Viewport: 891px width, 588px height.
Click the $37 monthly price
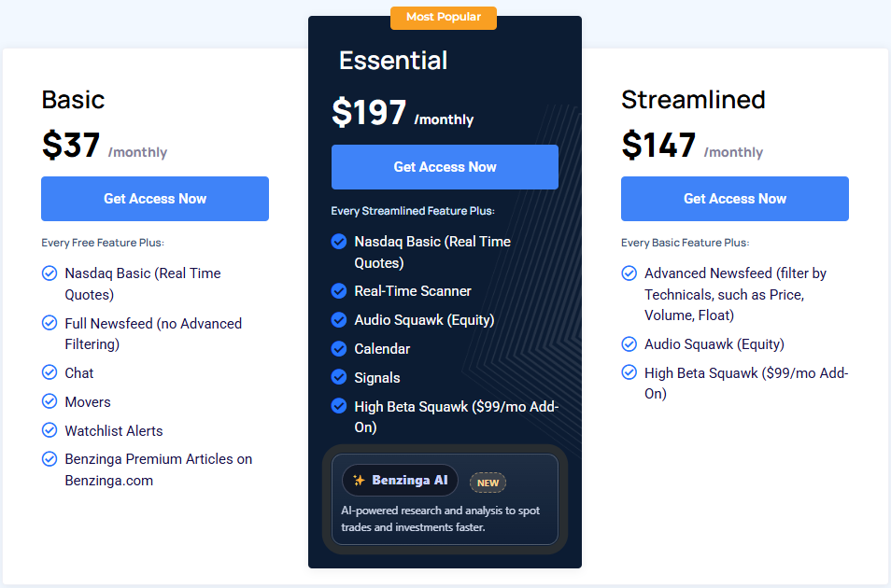71,145
